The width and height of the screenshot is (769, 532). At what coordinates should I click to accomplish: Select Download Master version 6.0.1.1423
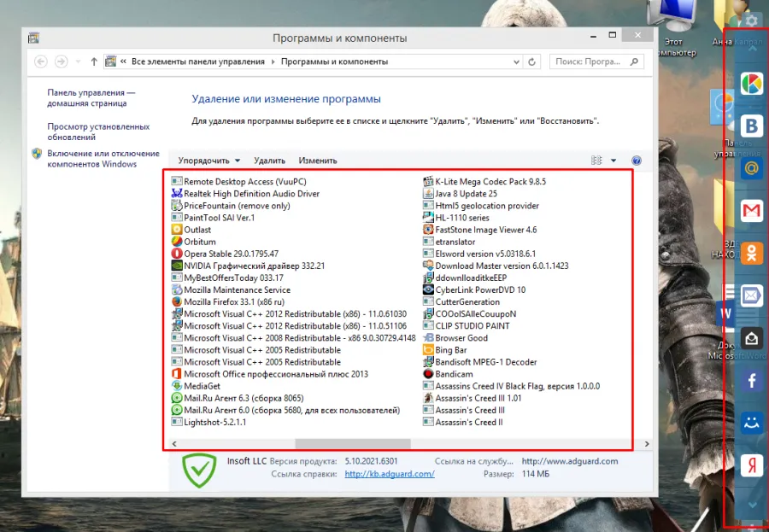[x=496, y=266]
